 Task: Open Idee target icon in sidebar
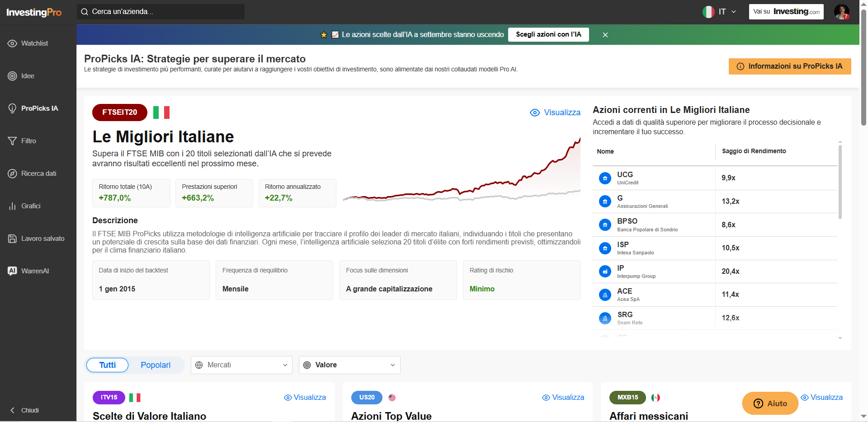(12, 76)
